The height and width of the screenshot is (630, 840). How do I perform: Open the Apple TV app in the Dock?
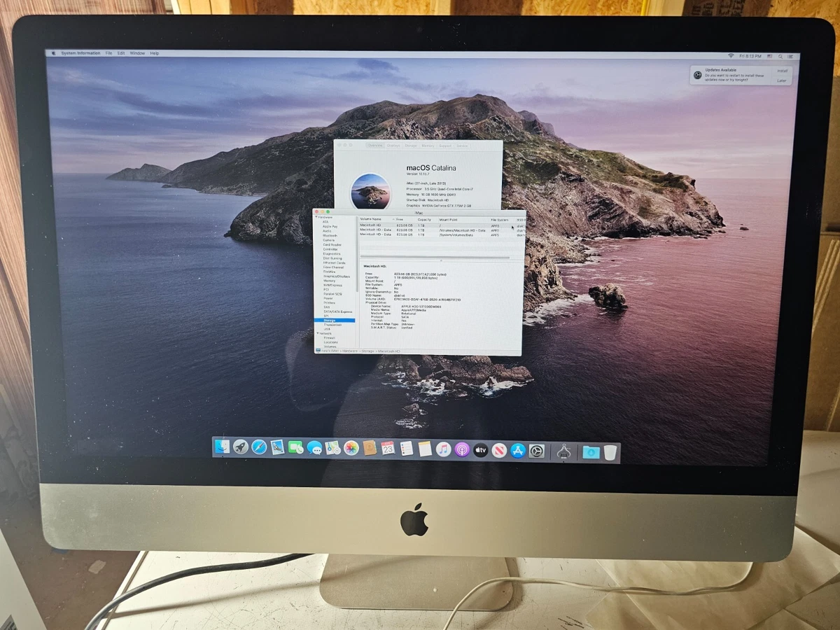[481, 450]
